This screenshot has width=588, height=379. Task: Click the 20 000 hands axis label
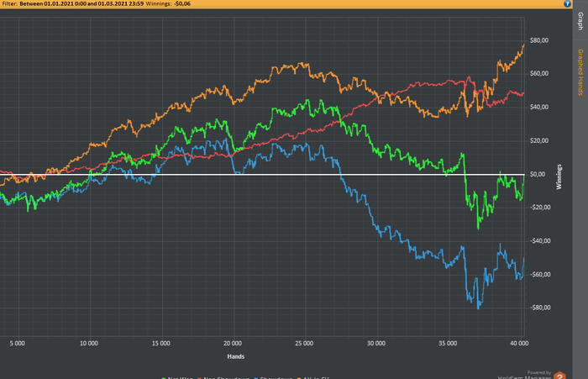coord(233,344)
